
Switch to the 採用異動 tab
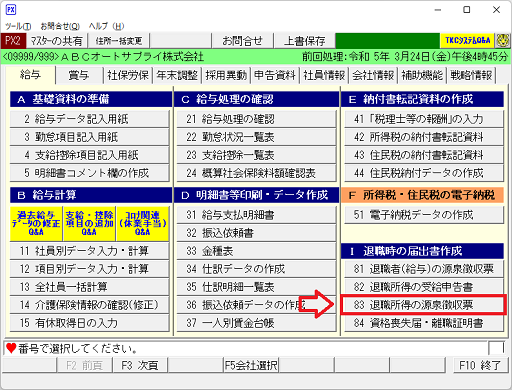[x=226, y=75]
